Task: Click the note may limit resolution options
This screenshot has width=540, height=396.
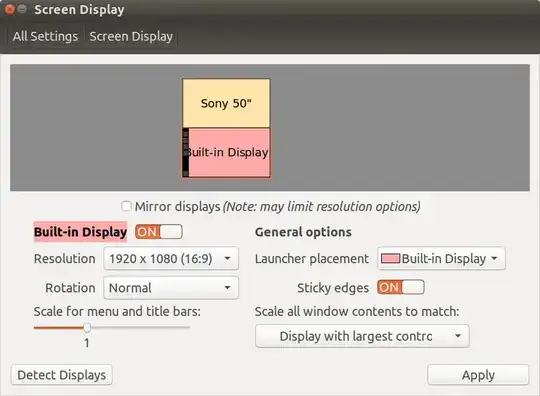Action: (x=322, y=207)
